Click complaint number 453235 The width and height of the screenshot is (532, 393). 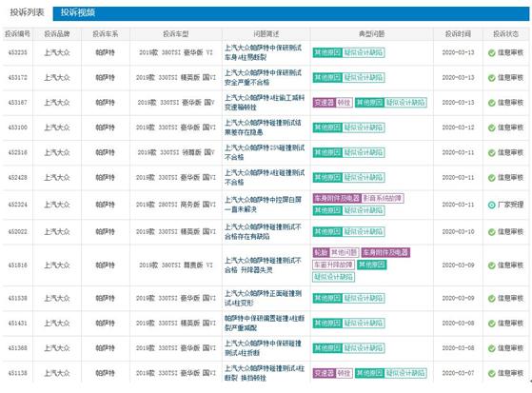(x=18, y=52)
